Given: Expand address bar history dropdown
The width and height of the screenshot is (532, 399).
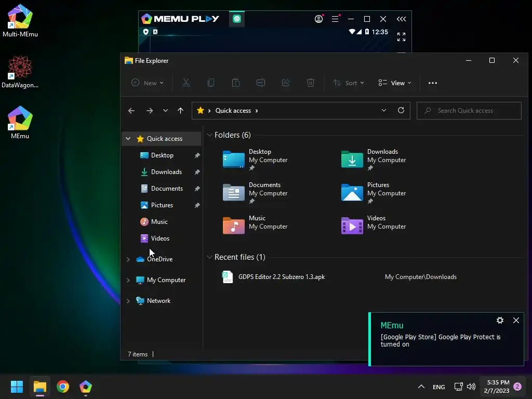Looking at the screenshot, I should coord(384,110).
